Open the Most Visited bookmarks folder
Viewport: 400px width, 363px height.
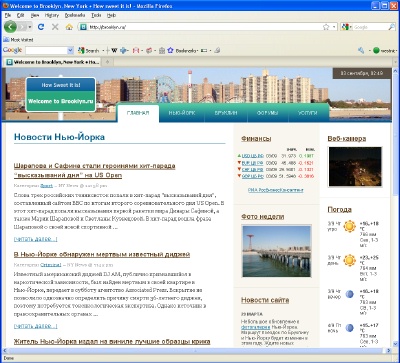19,40
